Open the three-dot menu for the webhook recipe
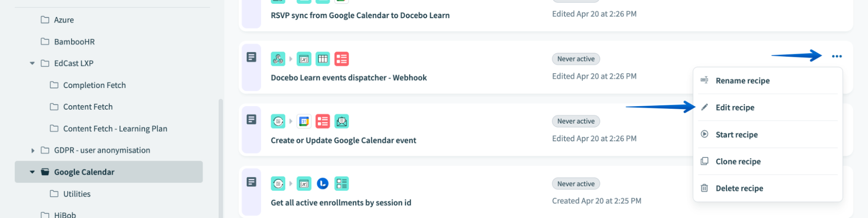The height and width of the screenshot is (218, 868). point(836,56)
